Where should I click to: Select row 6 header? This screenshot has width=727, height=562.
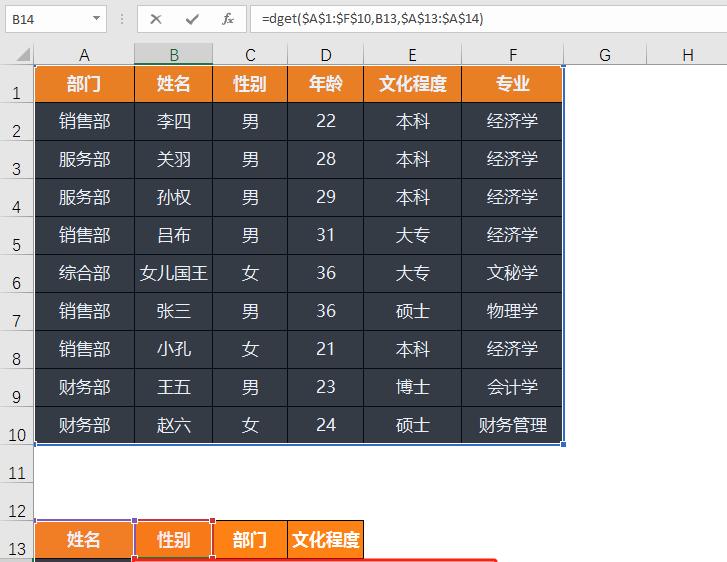(x=17, y=274)
